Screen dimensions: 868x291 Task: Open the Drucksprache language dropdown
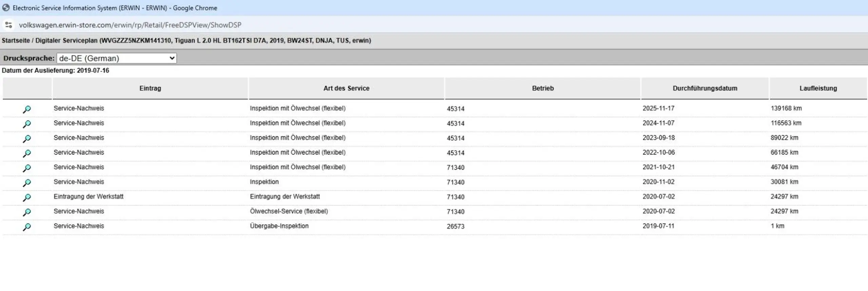117,58
